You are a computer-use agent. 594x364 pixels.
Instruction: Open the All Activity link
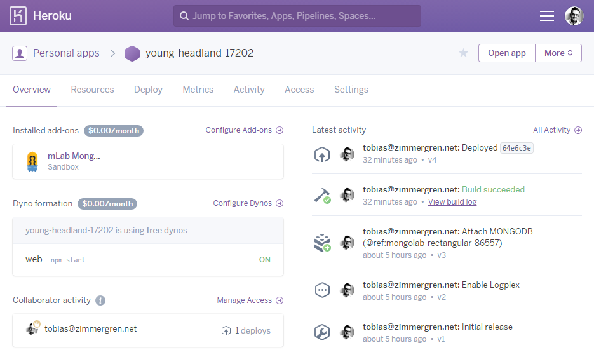[x=552, y=130]
